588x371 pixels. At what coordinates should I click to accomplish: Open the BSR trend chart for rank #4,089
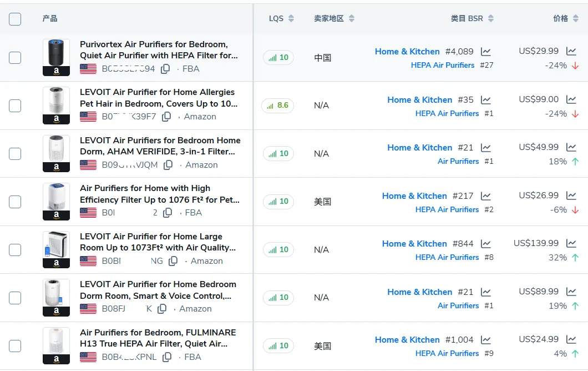486,52
